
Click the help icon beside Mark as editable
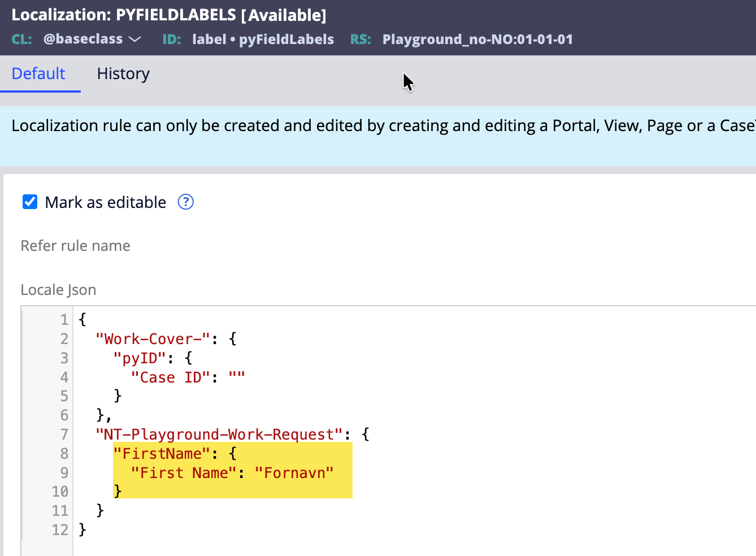(185, 202)
